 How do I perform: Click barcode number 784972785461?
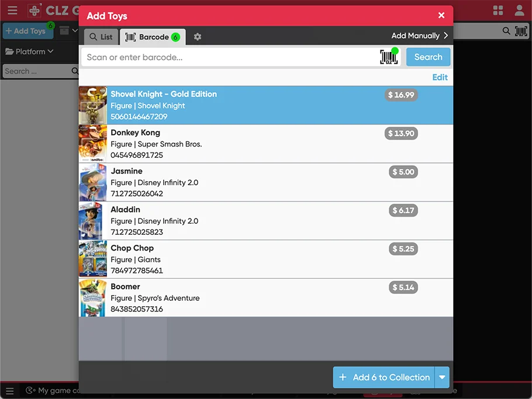137,270
